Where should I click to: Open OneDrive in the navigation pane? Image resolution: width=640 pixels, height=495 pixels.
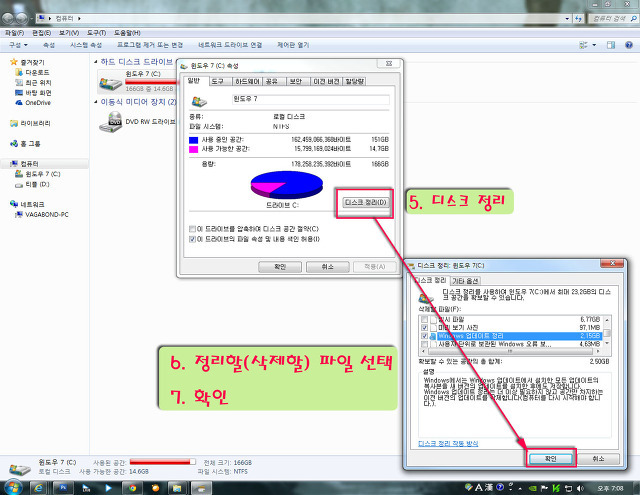coord(33,103)
